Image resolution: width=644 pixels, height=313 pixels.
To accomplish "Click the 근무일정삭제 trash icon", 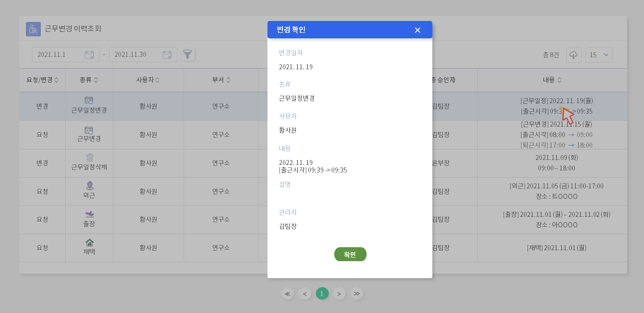I will [89, 157].
